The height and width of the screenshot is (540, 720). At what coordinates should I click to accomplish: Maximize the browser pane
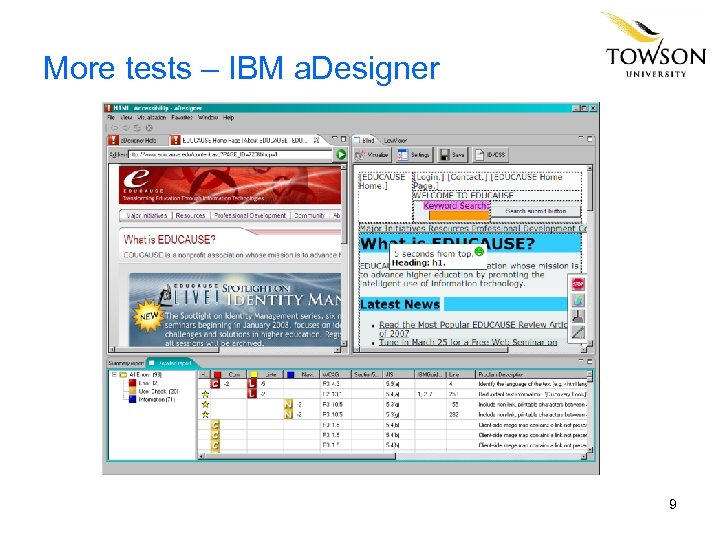coord(343,138)
